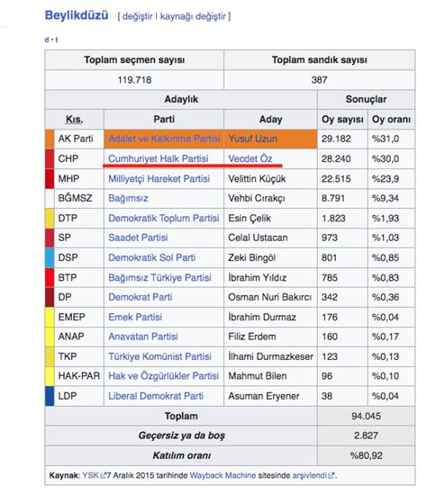
Task: Click the light blue DSP color cell
Action: click(50, 257)
